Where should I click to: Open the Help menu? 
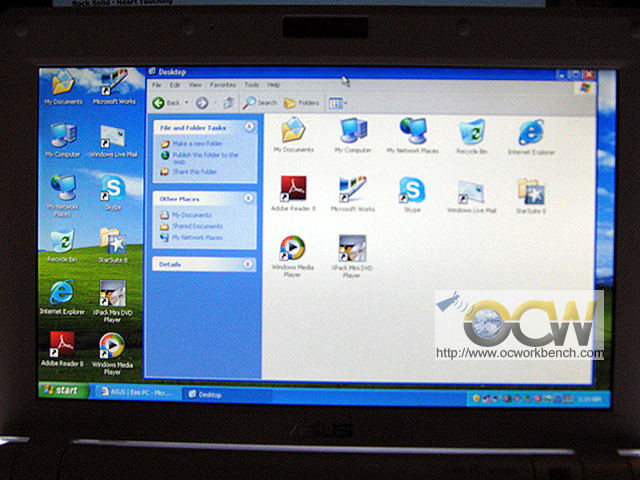click(273, 85)
